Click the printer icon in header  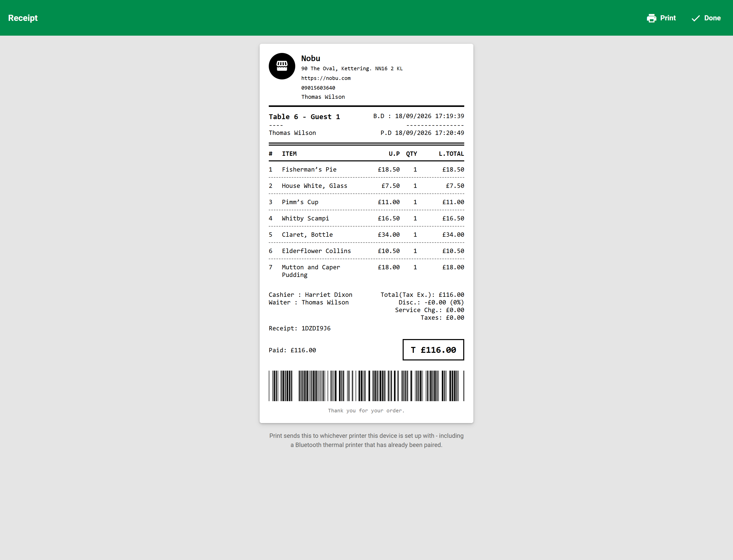(651, 18)
